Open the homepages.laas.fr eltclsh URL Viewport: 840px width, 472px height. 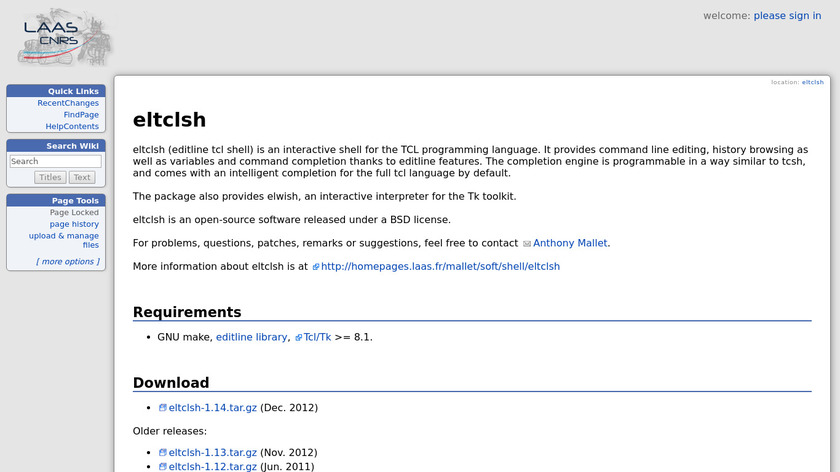tap(440, 267)
